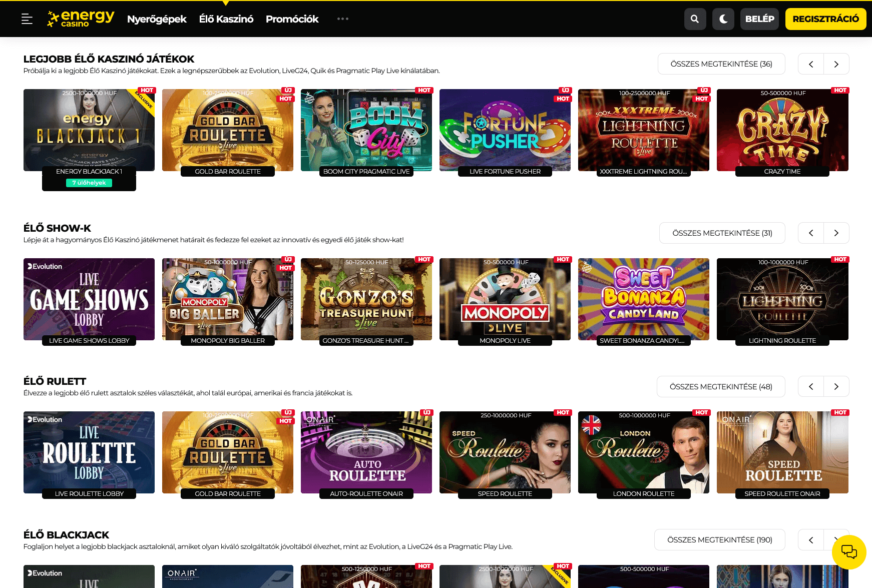
Task: Open XXXtreme Lightning Roulette
Action: 644,130
